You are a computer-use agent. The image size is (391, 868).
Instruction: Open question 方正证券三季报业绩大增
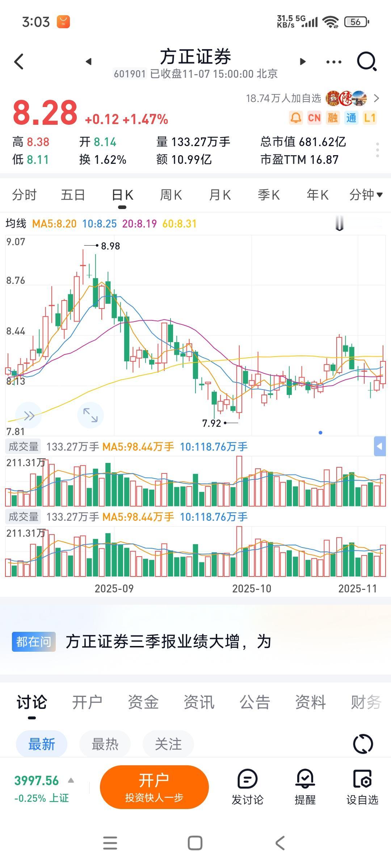(168, 642)
